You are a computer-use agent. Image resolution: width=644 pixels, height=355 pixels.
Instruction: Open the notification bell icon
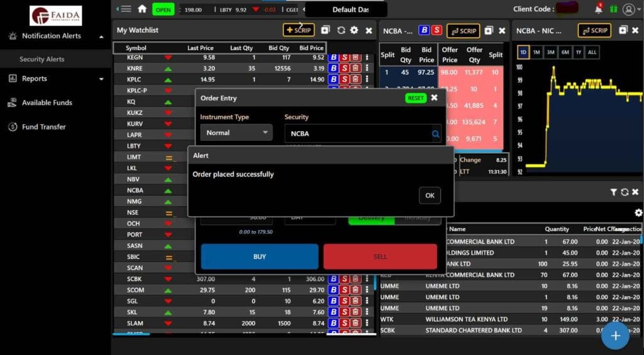coord(599,9)
